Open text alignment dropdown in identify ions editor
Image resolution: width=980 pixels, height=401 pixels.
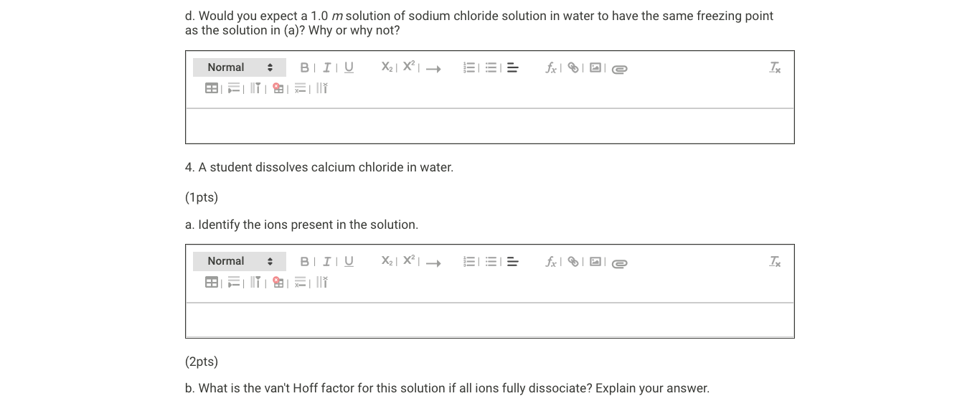point(513,262)
